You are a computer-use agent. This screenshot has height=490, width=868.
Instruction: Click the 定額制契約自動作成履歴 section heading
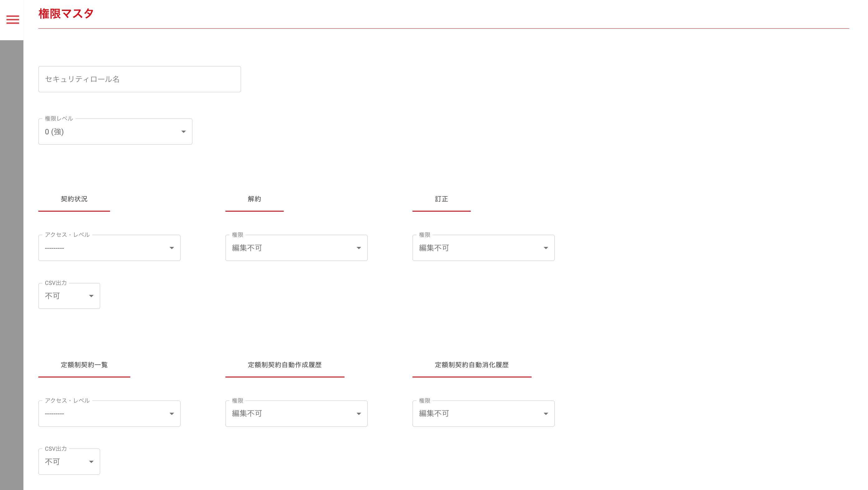point(285,365)
